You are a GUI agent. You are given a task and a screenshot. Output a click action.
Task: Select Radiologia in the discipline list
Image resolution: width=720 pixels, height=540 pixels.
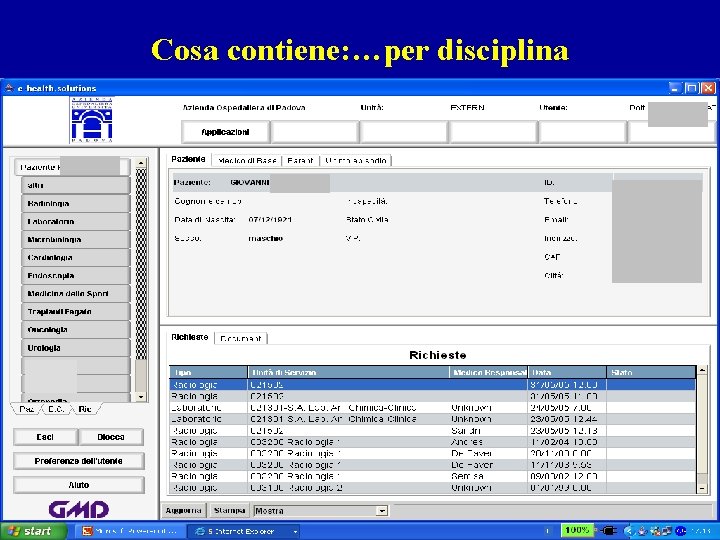(x=76, y=203)
